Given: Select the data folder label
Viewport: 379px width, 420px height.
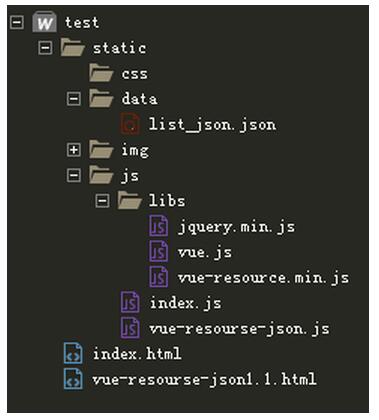Looking at the screenshot, I should tap(139, 99).
